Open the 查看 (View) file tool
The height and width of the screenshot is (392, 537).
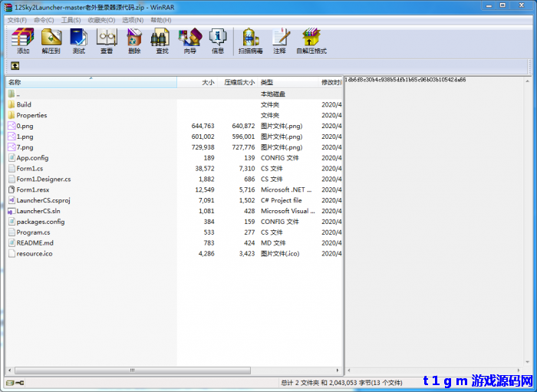(107, 41)
